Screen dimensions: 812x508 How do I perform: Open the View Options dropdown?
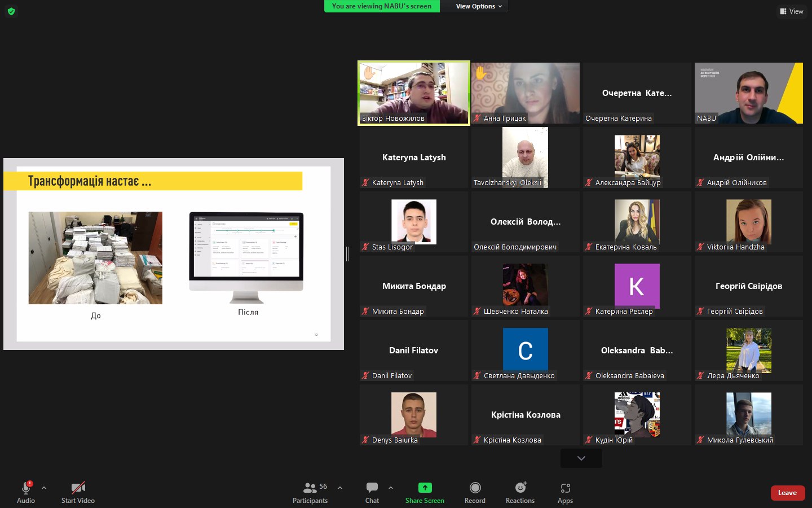[478, 6]
